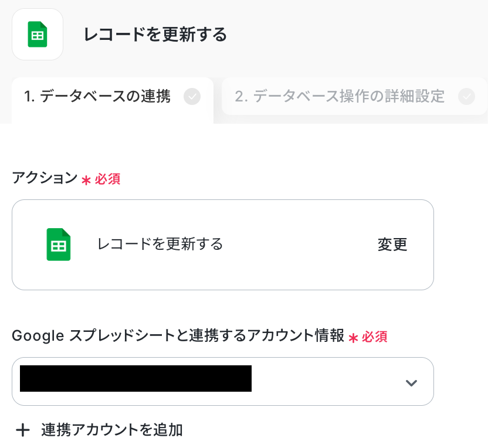
Task: Click the 必須 marker beside アカウント情報
Action: click(x=375, y=337)
